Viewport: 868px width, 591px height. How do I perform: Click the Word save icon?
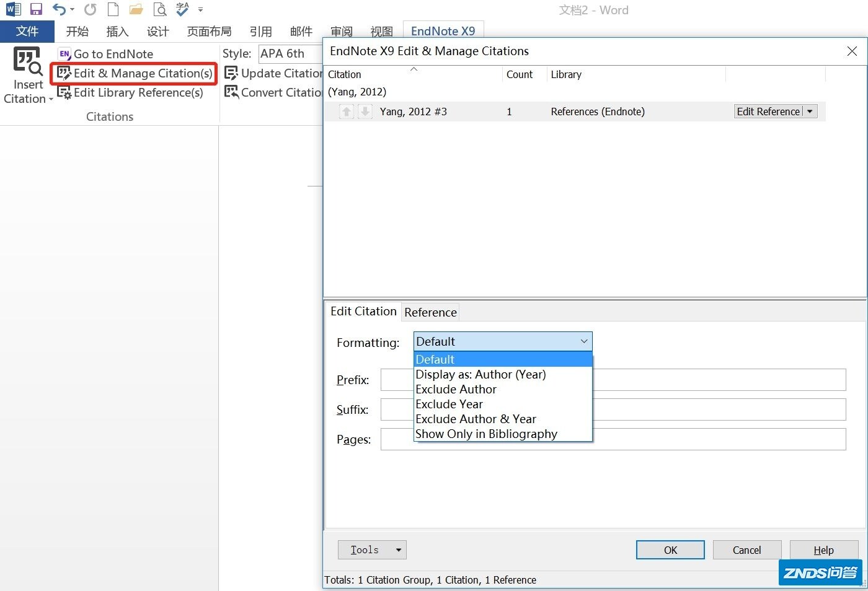pyautogui.click(x=36, y=9)
